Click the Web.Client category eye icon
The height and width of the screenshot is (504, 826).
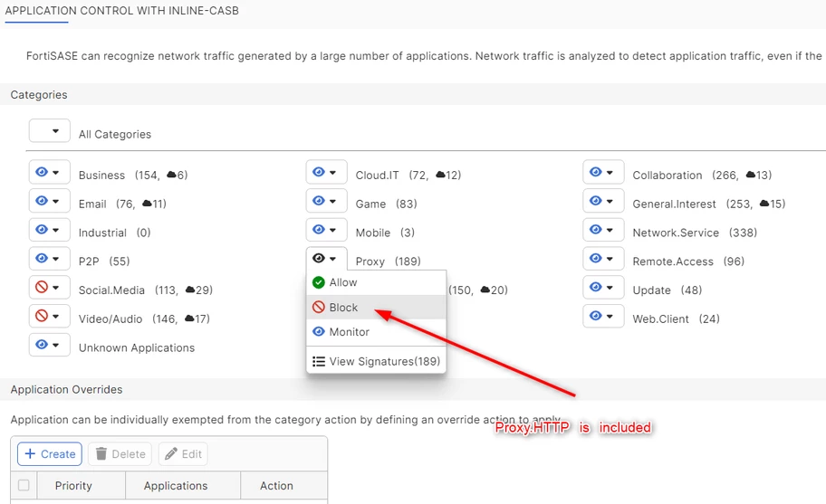coord(596,316)
